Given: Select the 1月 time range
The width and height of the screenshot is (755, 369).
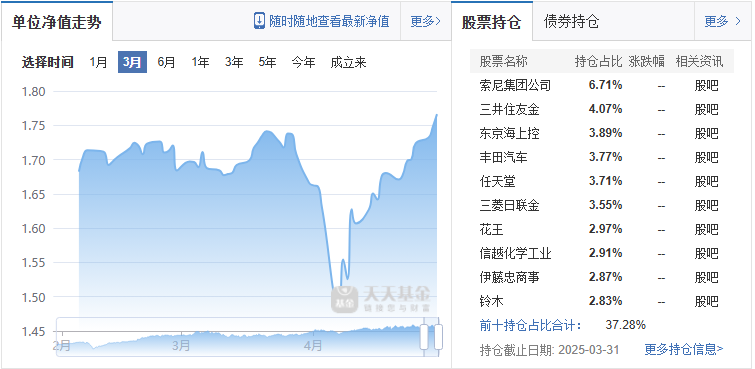Looking at the screenshot, I should [x=98, y=62].
